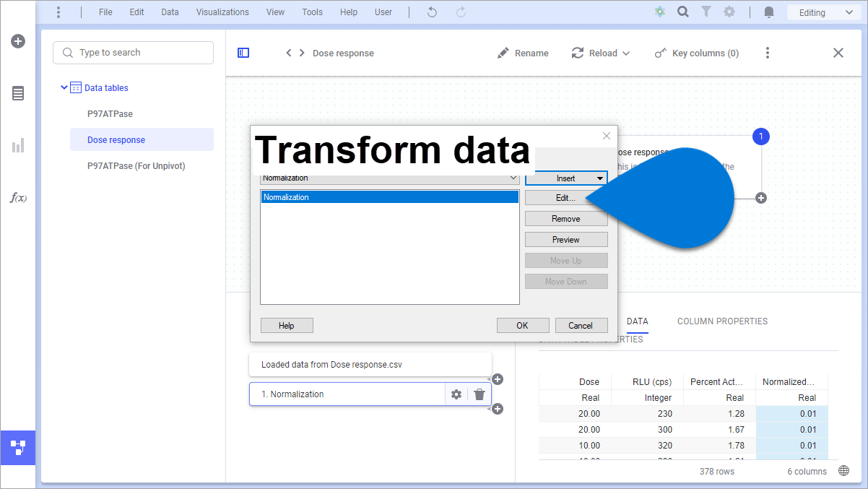Select Normalization in the transformations list
The width and height of the screenshot is (868, 489).
point(389,197)
